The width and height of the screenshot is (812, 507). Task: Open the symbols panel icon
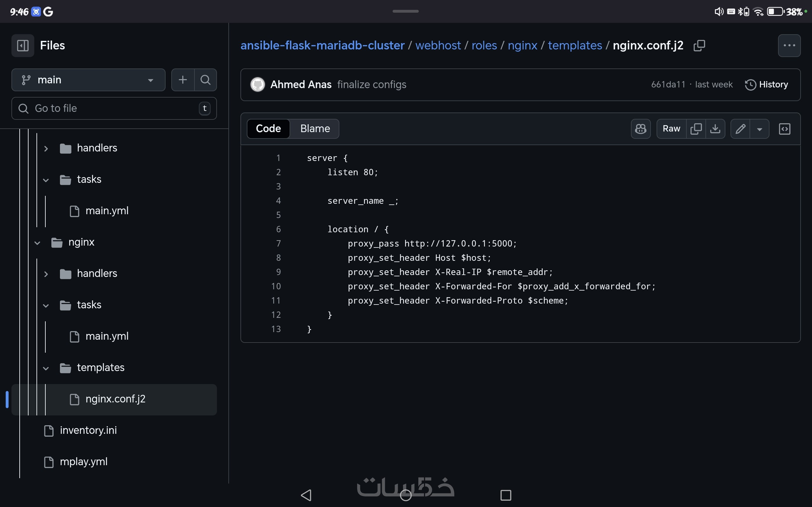(x=784, y=129)
